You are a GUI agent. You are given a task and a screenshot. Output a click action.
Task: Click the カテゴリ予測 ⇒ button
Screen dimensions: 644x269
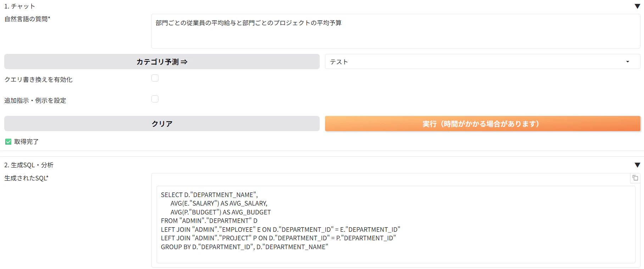162,62
